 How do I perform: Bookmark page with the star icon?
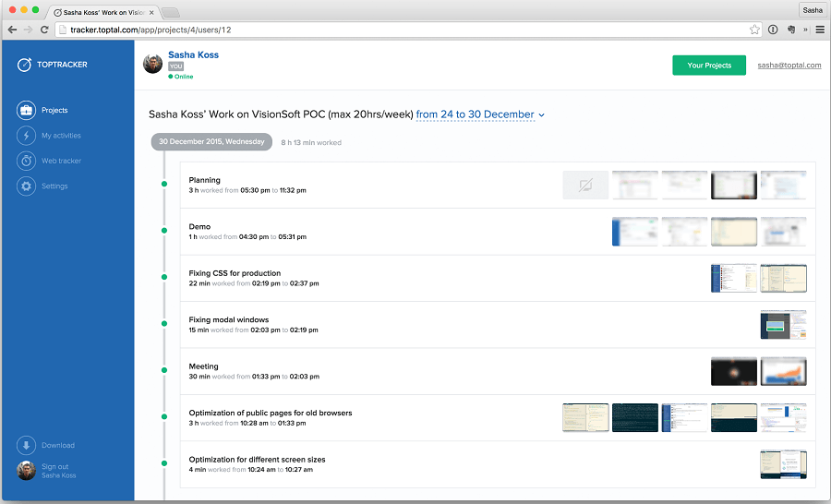click(x=754, y=30)
